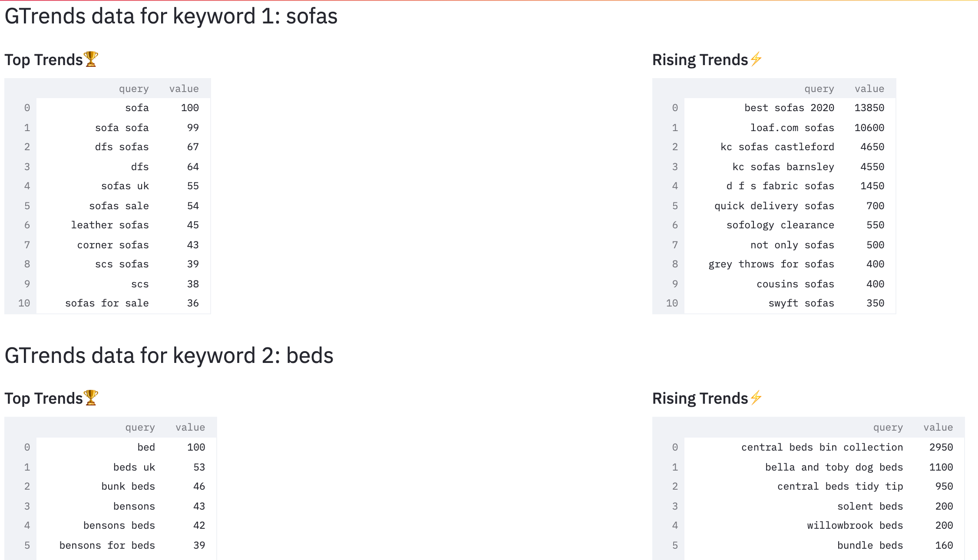Click the trophy emoji beside beds Top Trends
978x560 pixels.
coord(91,398)
